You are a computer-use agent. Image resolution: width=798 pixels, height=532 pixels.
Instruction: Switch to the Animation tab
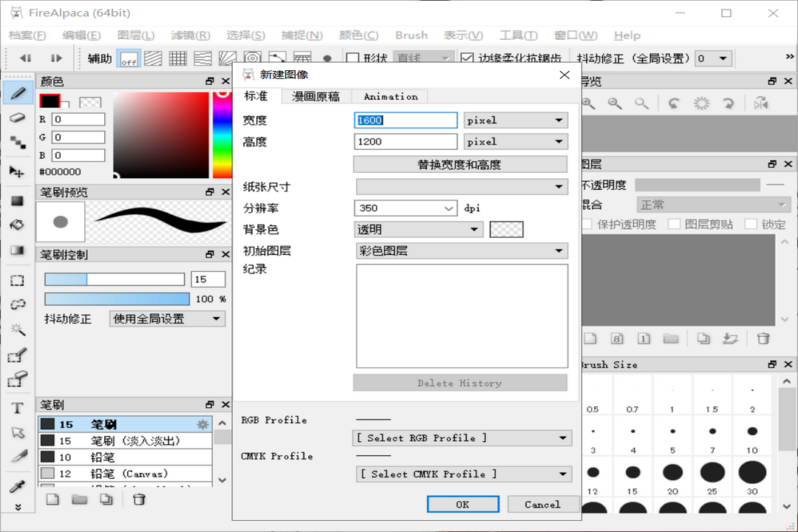click(390, 96)
